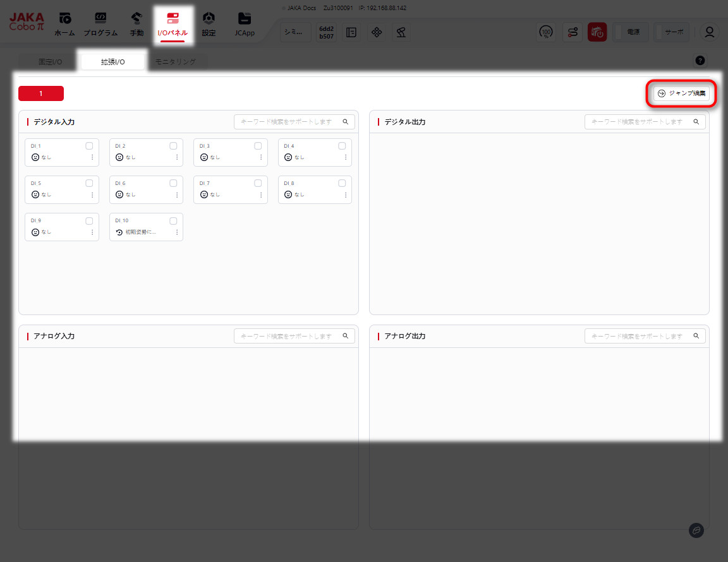Image resolution: width=728 pixels, height=562 pixels.
Task: Open the DI_7 three-dot options menu
Action: click(261, 195)
